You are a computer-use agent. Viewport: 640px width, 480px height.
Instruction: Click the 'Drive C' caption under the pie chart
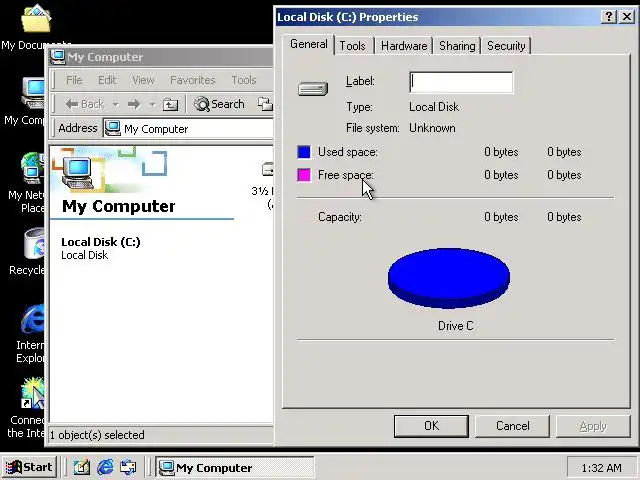(x=456, y=326)
